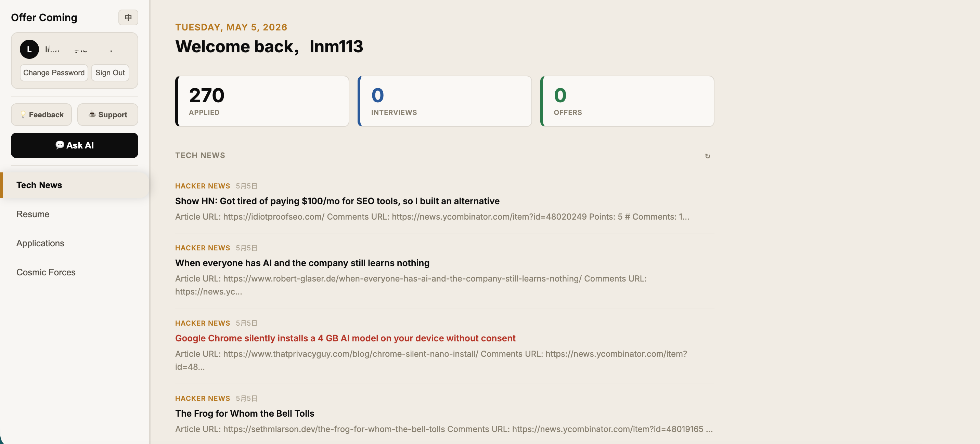
Task: Click the user avatar circle labeled L
Action: click(x=29, y=50)
